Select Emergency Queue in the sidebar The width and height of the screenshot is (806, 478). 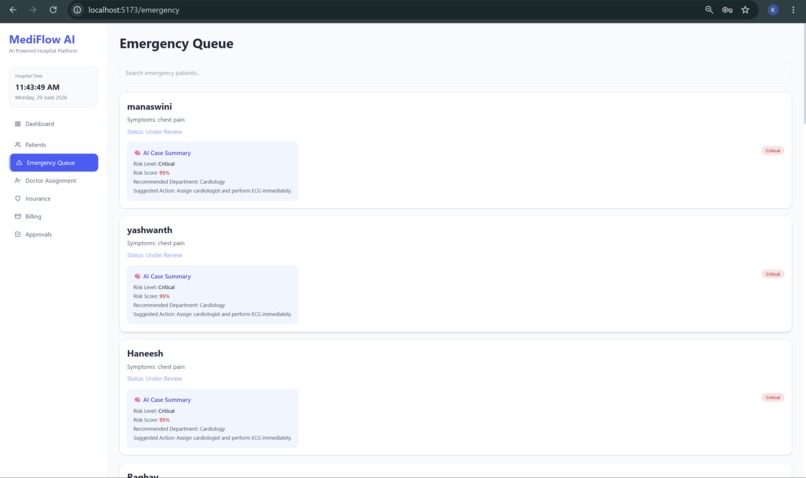click(53, 162)
